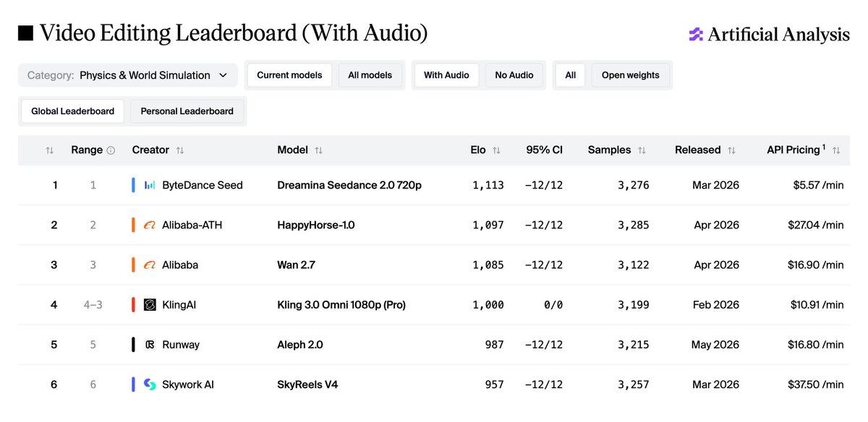This screenshot has height=422, width=868.
Task: Open the Range column info icon
Action: [111, 150]
